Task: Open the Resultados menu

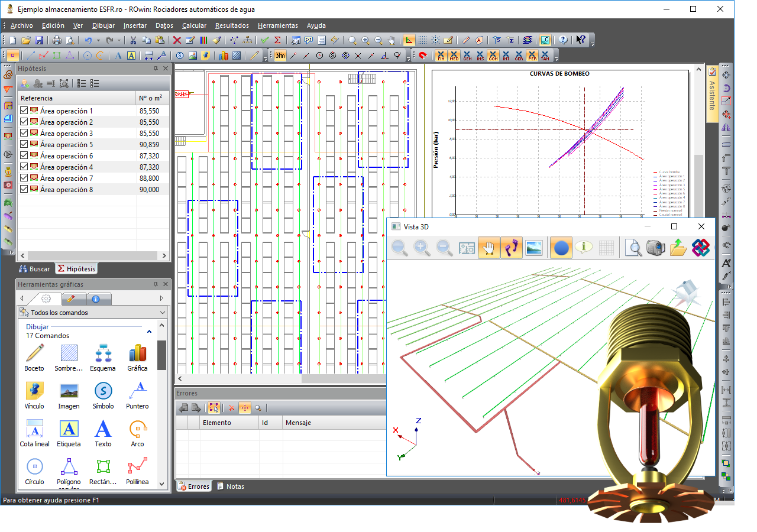Action: (232, 25)
